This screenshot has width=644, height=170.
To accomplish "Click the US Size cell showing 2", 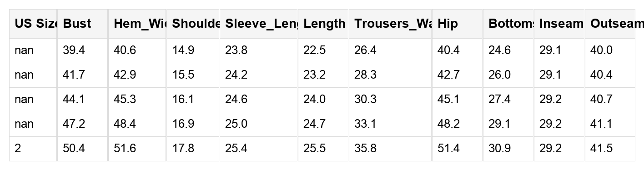I will [33, 149].
